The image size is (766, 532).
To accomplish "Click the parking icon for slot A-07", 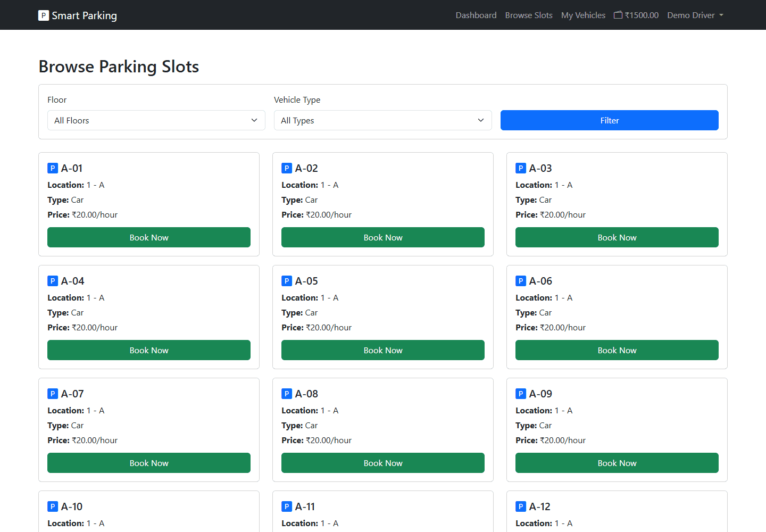I will [53, 394].
